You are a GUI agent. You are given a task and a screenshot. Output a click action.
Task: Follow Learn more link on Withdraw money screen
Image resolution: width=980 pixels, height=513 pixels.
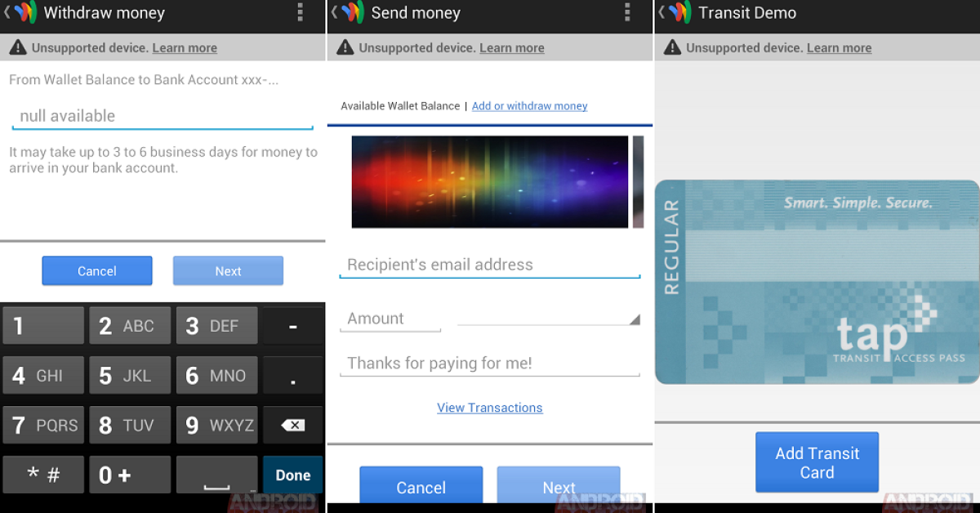click(185, 48)
